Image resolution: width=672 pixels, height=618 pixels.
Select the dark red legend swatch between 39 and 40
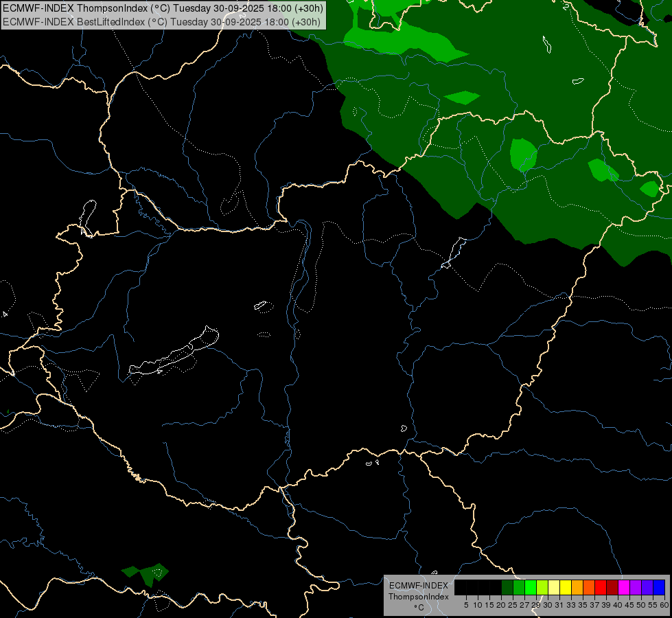[612, 587]
